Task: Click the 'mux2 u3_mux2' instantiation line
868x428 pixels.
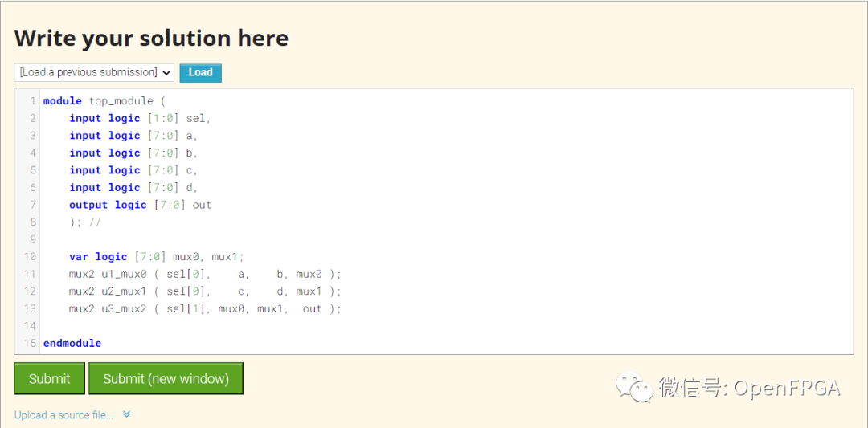Action: point(205,308)
